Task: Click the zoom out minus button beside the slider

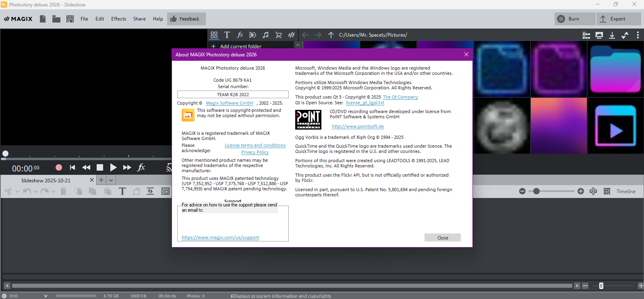Action: (x=522, y=191)
